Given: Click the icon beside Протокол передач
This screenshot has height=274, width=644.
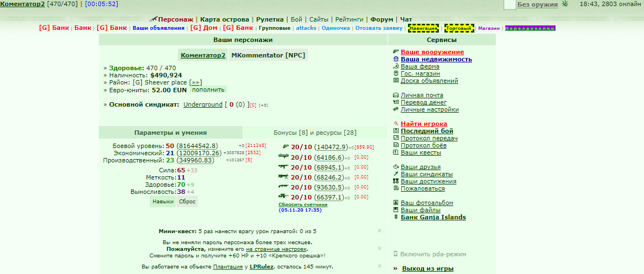Looking at the screenshot, I should (x=396, y=138).
